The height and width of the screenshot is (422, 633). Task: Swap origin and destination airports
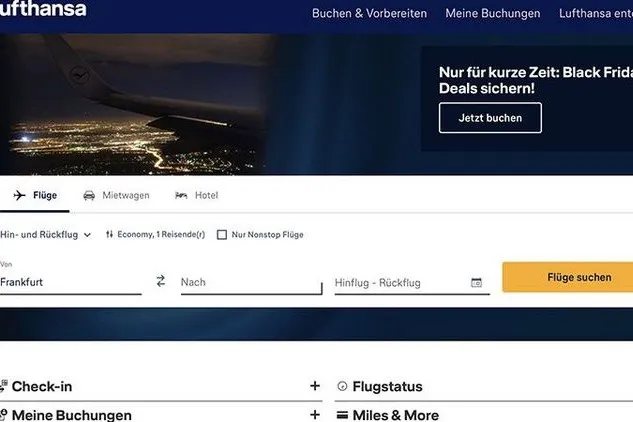point(161,281)
